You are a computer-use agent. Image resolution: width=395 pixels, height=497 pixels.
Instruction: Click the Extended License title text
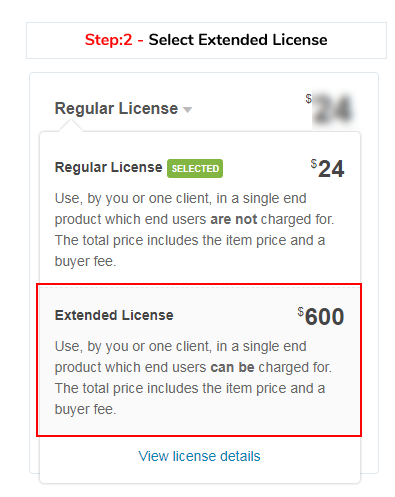click(x=114, y=315)
